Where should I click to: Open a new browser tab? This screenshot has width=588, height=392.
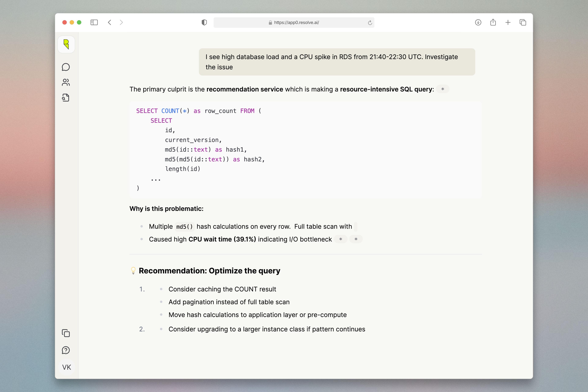click(x=508, y=23)
